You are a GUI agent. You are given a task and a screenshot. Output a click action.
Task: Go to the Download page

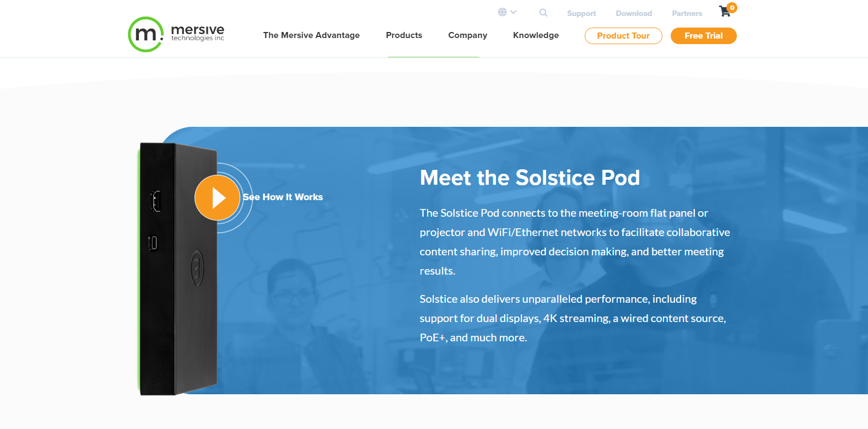[x=634, y=13]
